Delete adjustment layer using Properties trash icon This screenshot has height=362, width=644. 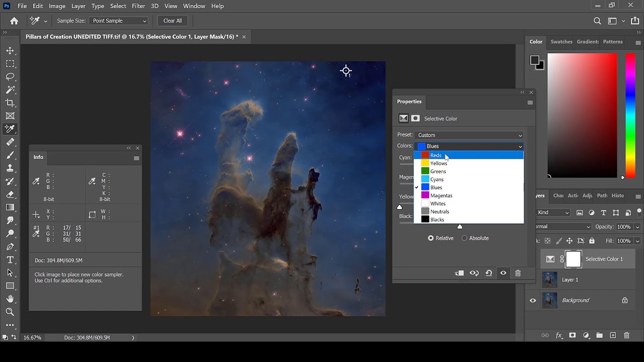click(518, 273)
